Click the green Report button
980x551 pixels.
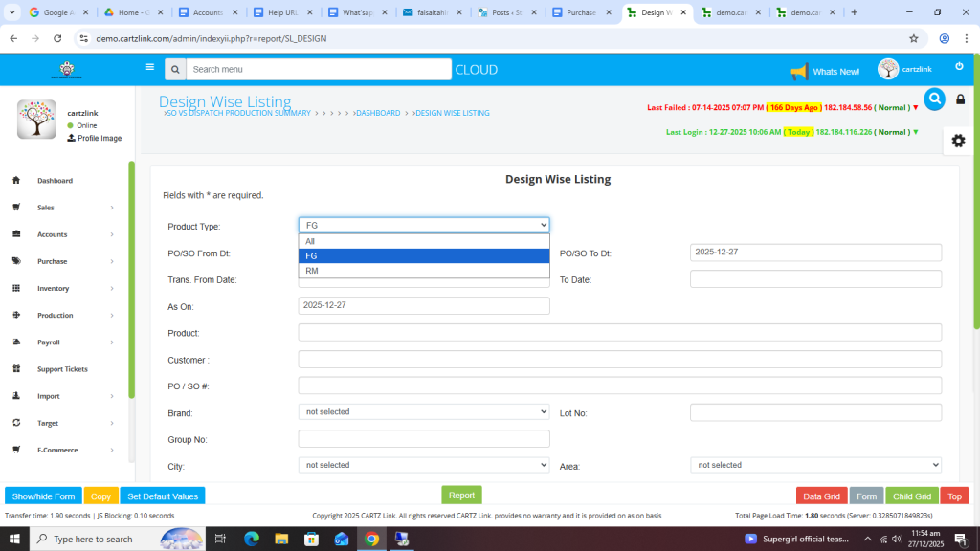pos(461,496)
